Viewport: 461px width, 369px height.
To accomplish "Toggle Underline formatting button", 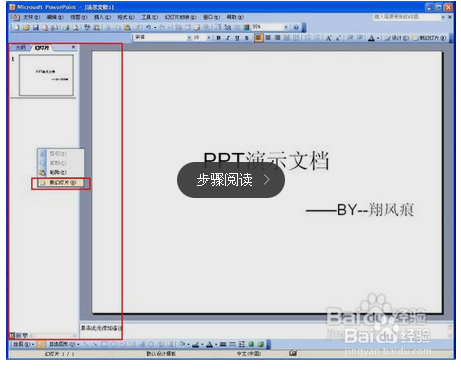I will [237, 38].
